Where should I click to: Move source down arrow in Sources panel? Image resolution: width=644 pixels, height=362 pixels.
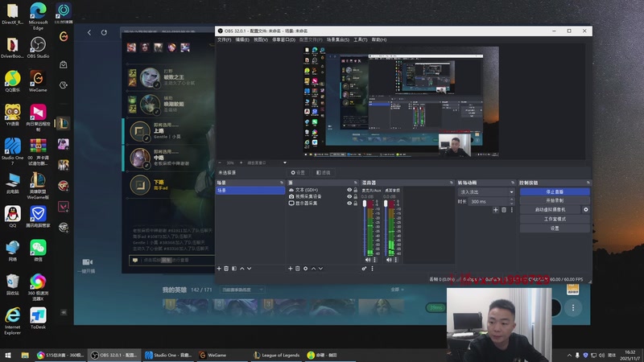320,269
